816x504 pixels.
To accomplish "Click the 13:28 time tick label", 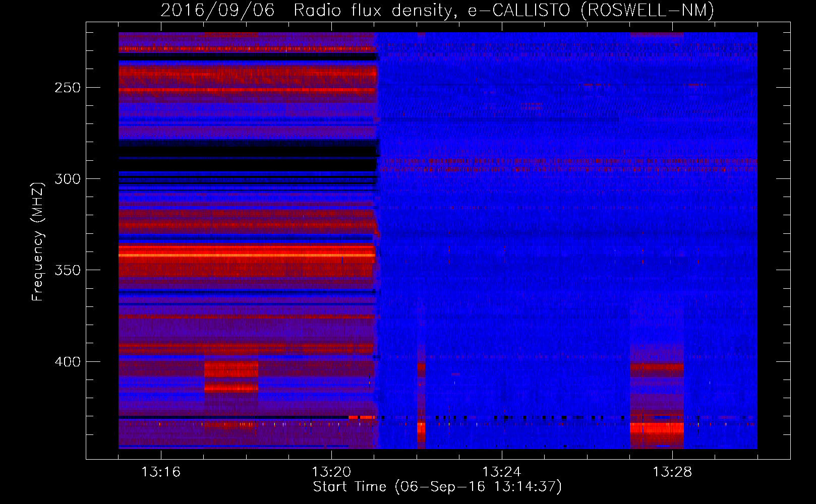I will 672,472.
